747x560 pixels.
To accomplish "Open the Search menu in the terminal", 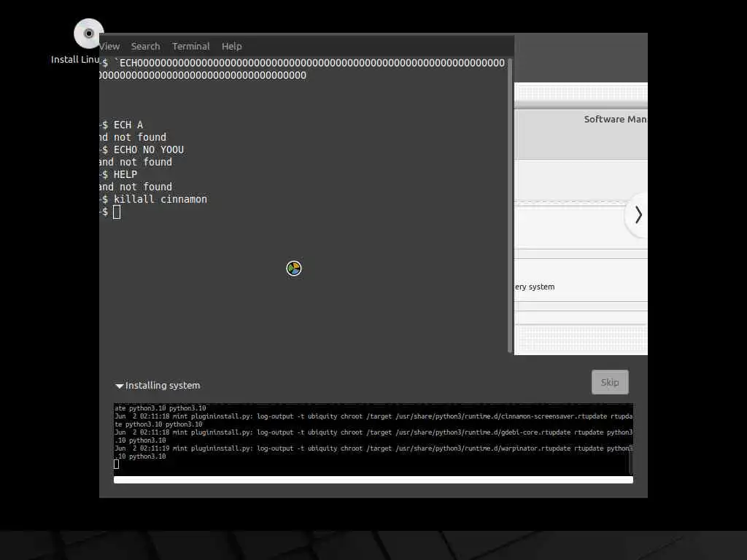I will click(146, 46).
